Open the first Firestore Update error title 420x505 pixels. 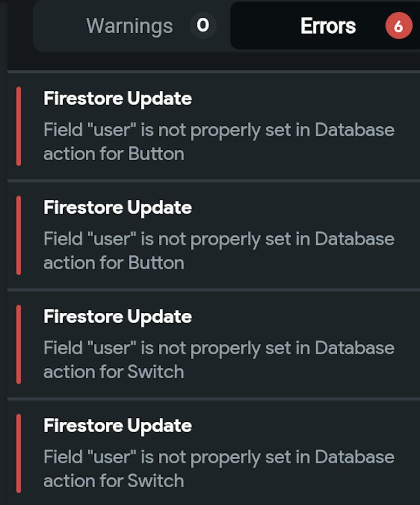(x=118, y=99)
